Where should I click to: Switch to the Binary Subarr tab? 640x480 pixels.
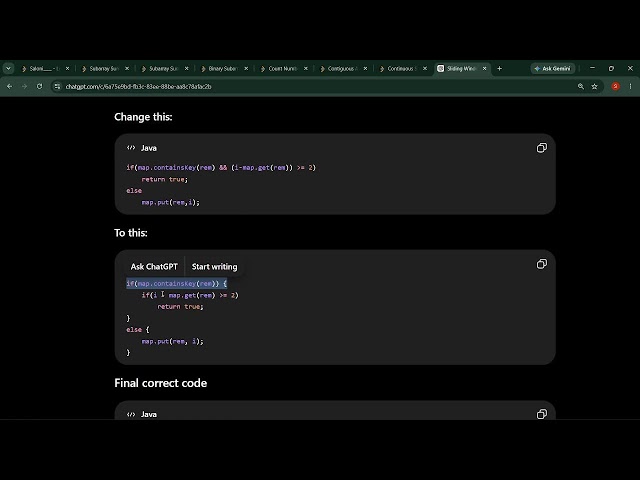(223, 69)
